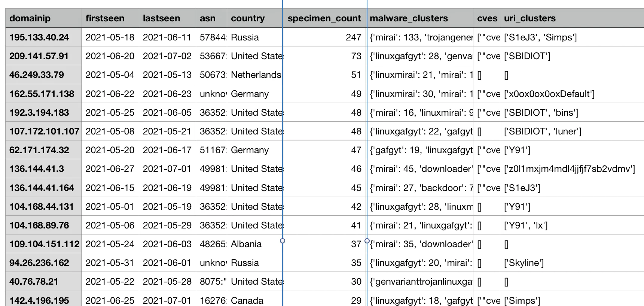
Task: Select the lastseen column header
Action: tap(167, 18)
